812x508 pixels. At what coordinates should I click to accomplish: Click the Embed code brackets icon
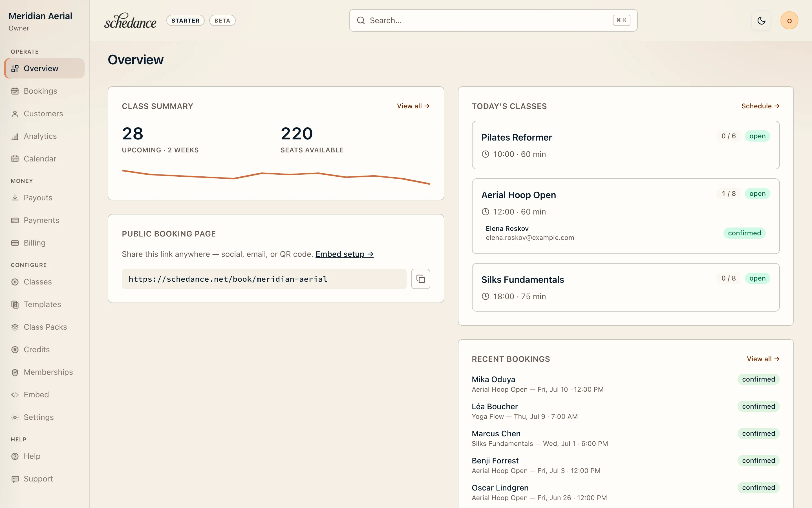[x=15, y=395]
